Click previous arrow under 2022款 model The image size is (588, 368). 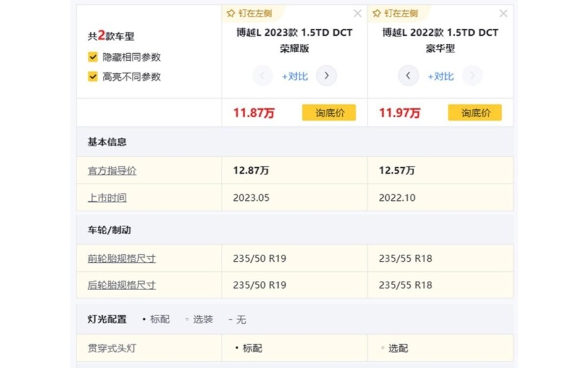(x=409, y=76)
